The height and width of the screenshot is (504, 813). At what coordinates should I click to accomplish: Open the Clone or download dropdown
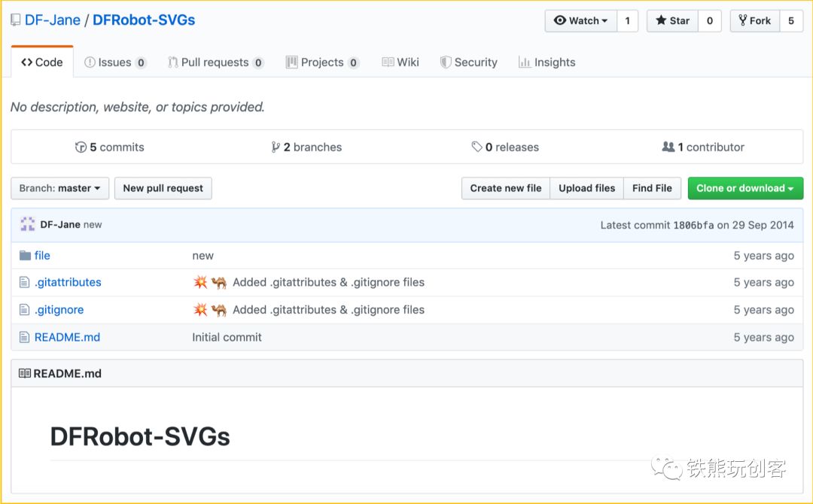pos(745,188)
